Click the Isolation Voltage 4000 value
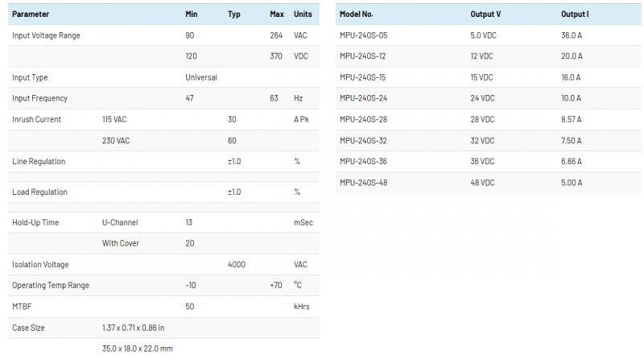Viewport: 644px width, 359px height. (x=237, y=264)
